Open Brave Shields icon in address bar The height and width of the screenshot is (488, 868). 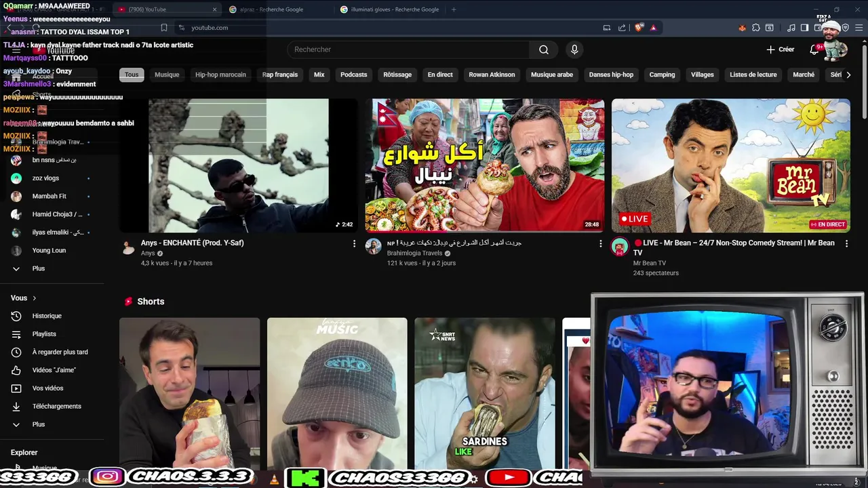pyautogui.click(x=639, y=28)
